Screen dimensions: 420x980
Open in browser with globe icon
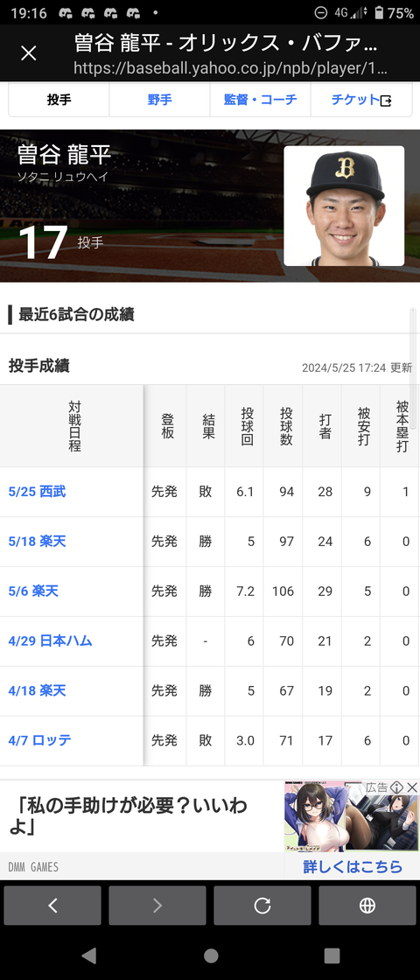pos(367,905)
